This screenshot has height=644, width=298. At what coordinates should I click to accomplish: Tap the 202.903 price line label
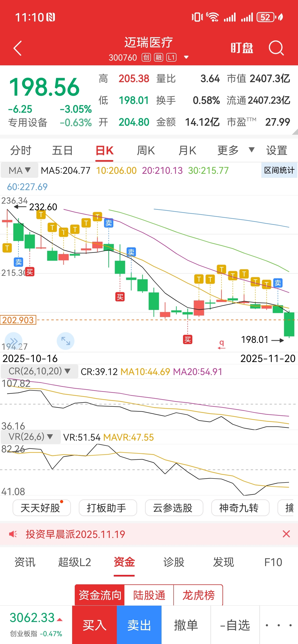coord(18,320)
